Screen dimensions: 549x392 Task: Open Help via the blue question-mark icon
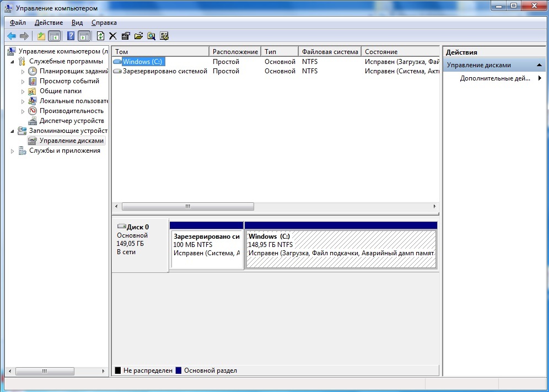click(x=71, y=36)
